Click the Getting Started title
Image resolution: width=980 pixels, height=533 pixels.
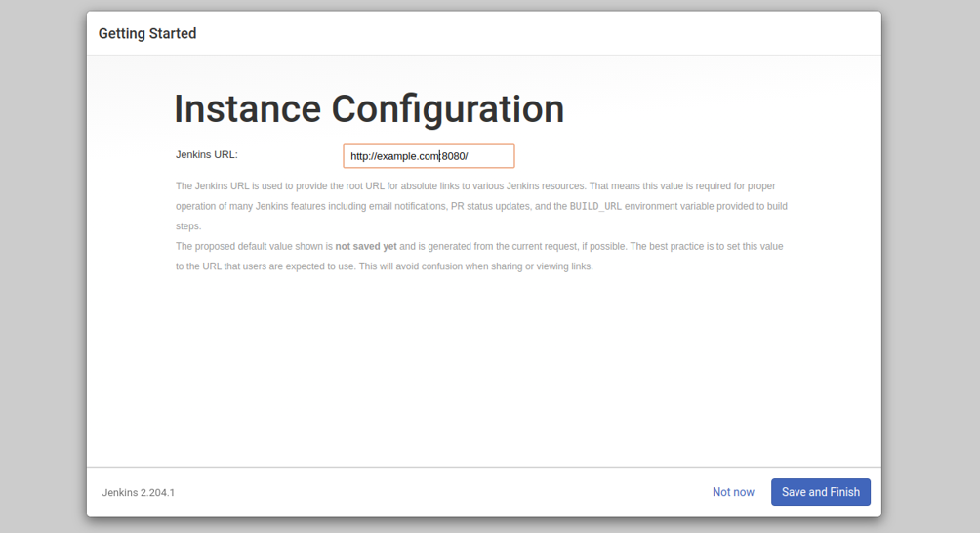(147, 34)
